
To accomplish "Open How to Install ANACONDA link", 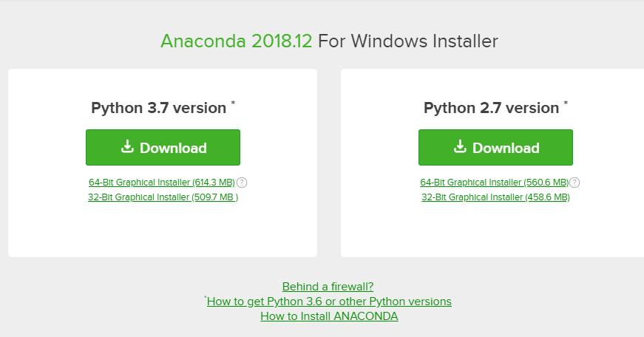I will pos(329,316).
